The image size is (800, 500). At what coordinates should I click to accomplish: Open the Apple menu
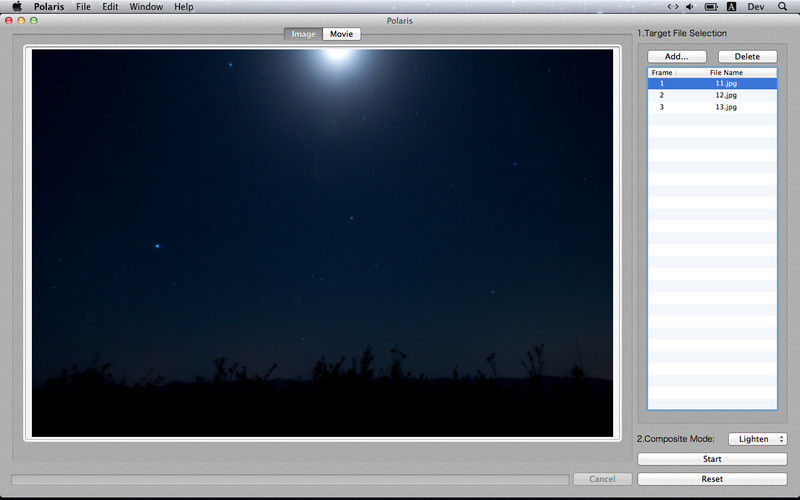click(17, 7)
